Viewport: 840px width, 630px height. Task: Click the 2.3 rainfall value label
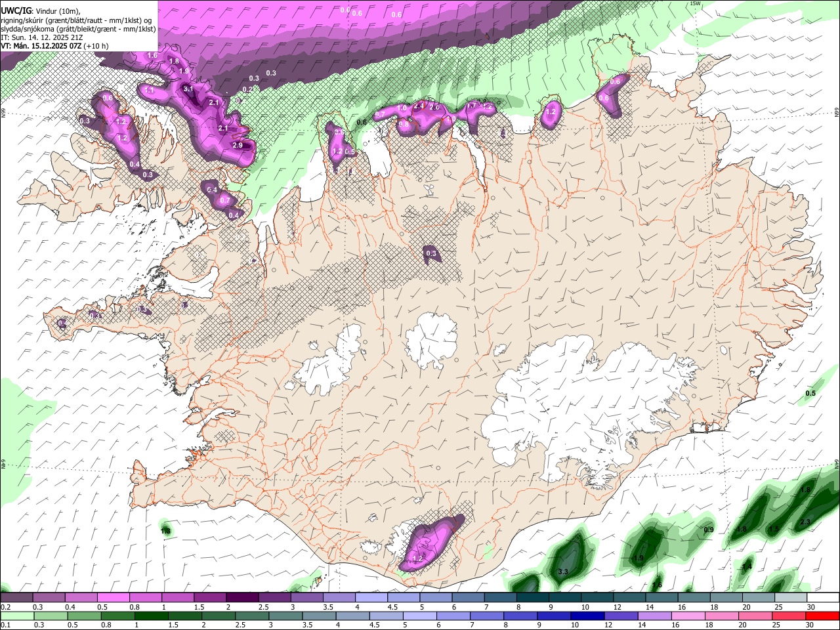pos(806,522)
